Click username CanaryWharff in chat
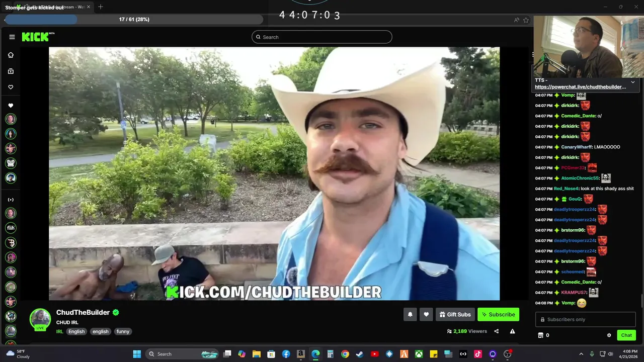644x362 pixels. tap(577, 147)
